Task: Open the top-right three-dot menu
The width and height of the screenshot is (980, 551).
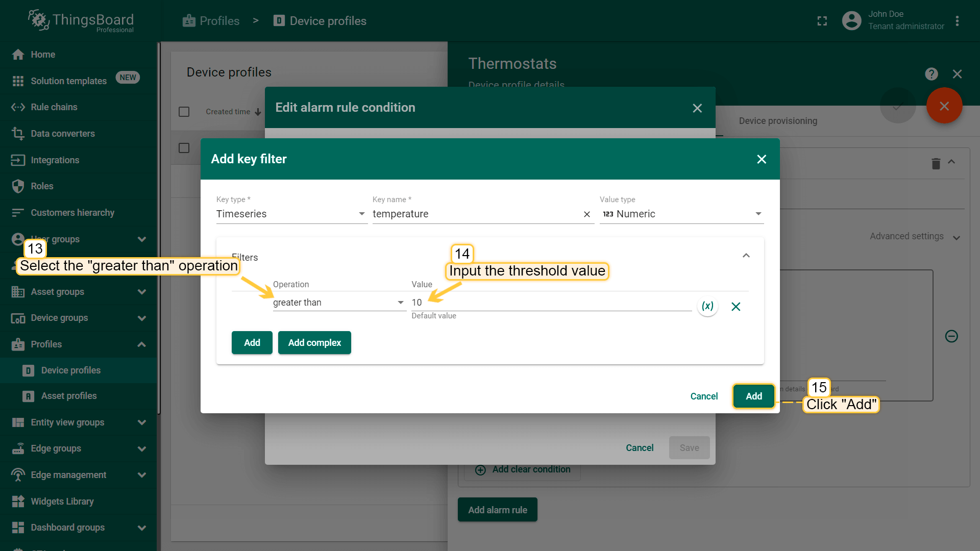Action: click(x=957, y=21)
